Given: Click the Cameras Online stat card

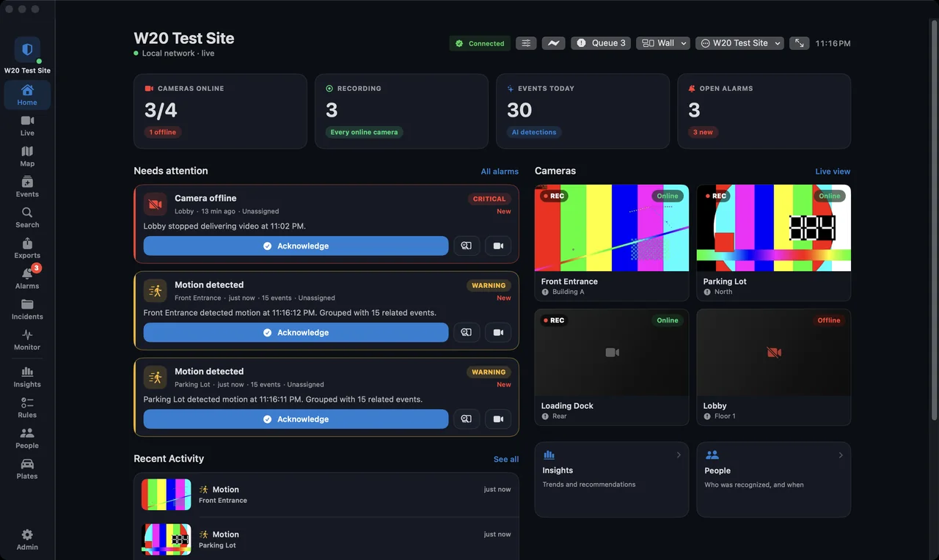Looking at the screenshot, I should [x=220, y=111].
